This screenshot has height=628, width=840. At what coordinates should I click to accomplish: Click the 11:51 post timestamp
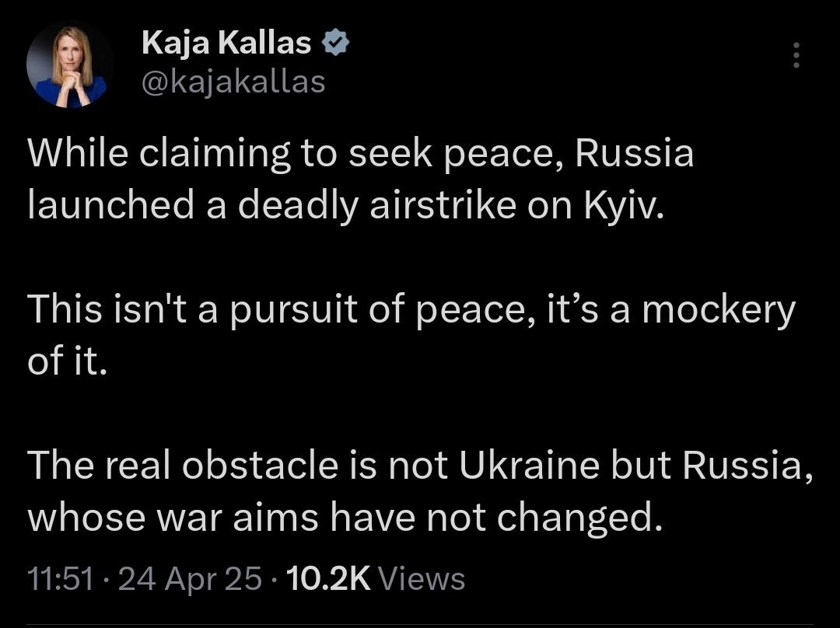[x=60, y=579]
